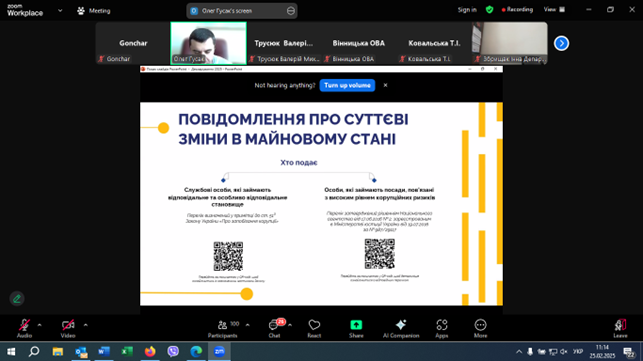
Task: Open File Explorer from taskbar
Action: point(58,352)
